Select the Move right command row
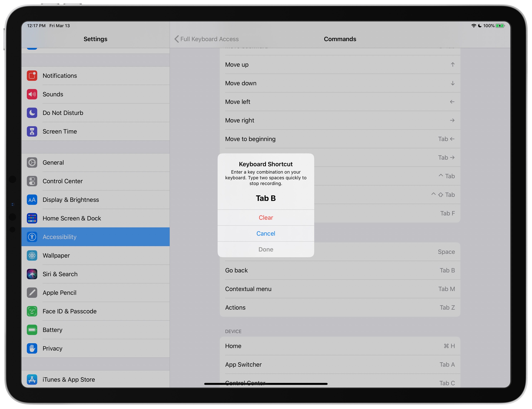Viewport: 532px width, 409px height. tap(340, 120)
